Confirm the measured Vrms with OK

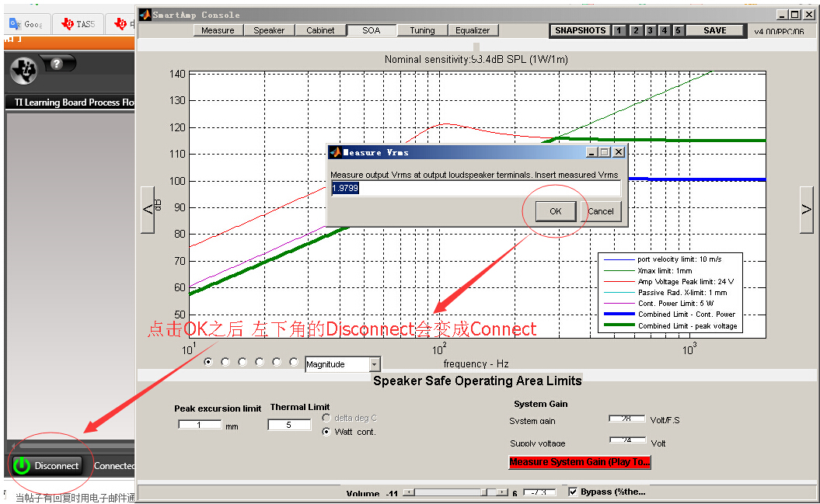[556, 211]
